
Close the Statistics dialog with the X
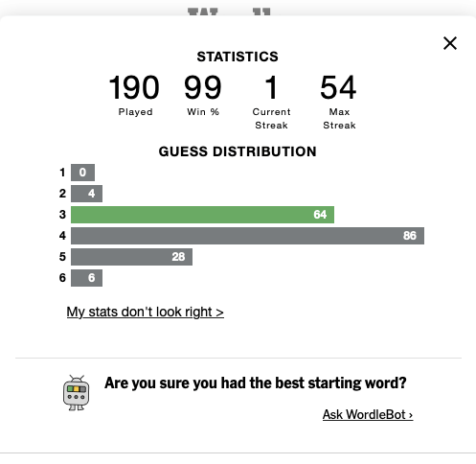coord(450,43)
